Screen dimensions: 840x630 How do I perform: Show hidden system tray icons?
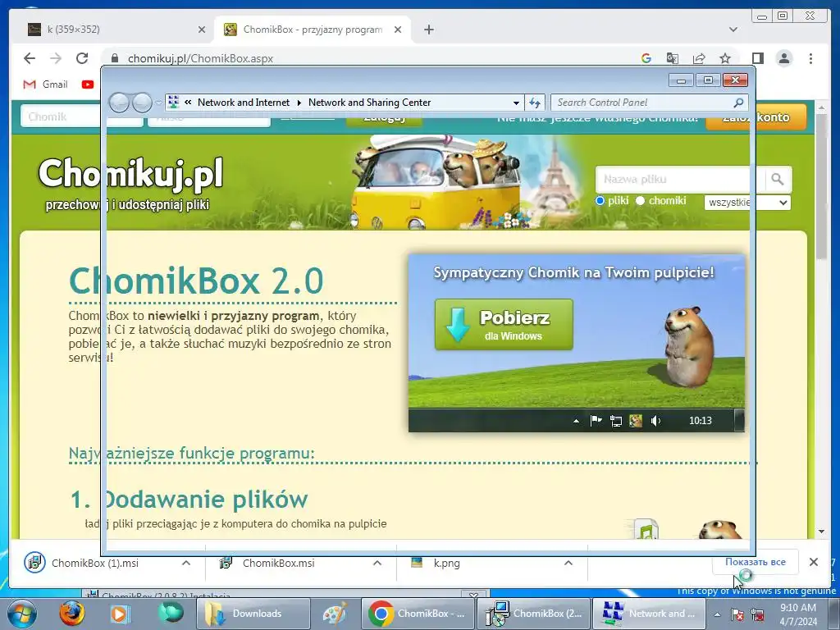pyautogui.click(x=717, y=614)
